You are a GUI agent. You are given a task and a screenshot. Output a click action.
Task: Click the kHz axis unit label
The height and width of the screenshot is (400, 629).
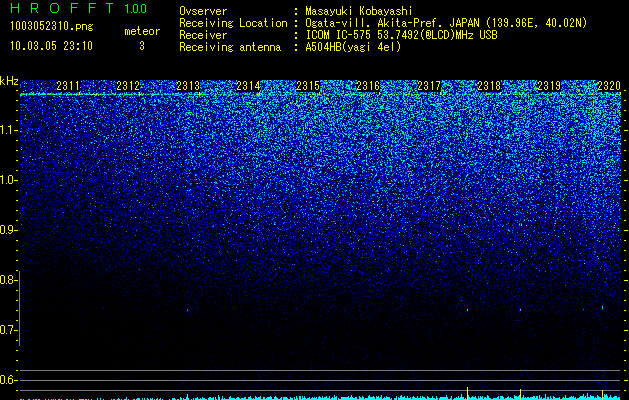click(x=9, y=81)
